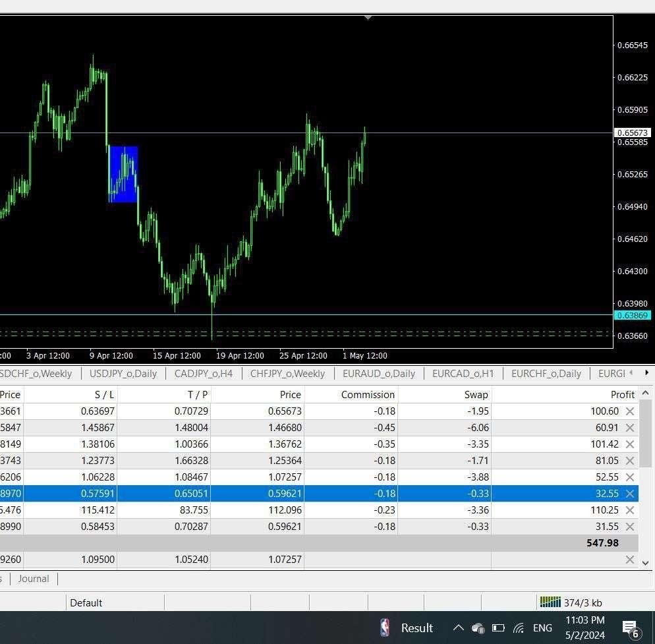This screenshot has width=655, height=644.
Task: Close the trade with profit 60.91
Action: (x=630, y=428)
